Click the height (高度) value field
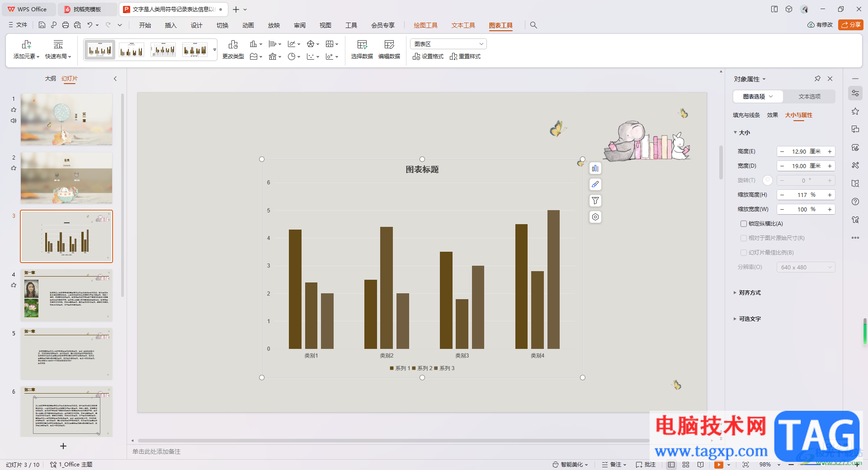Viewport: 868px width, 470px height. (x=806, y=152)
